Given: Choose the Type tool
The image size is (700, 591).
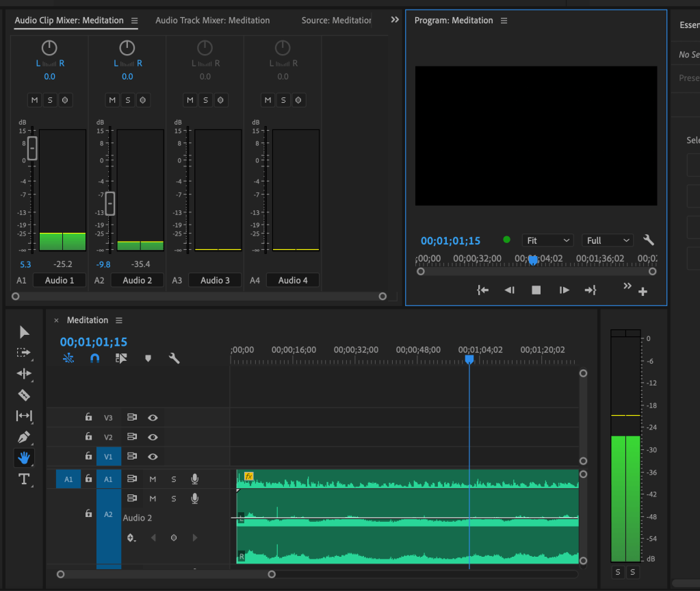Looking at the screenshot, I should 24,479.
